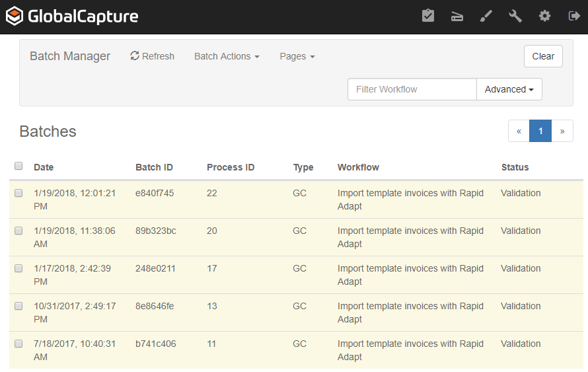Click the GlobalCapture logo
The image size is (588, 372).
point(72,17)
